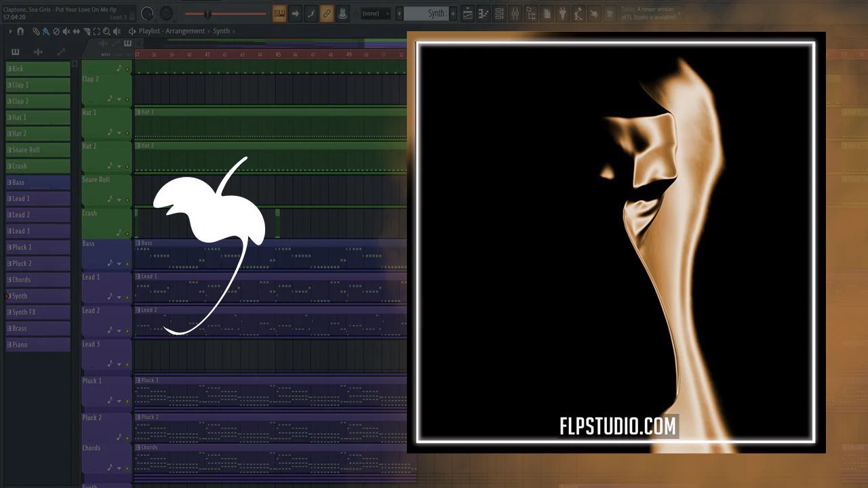Mute the Hat 2 track with its green LED
Viewport: 868px width, 488px height.
pos(127,166)
